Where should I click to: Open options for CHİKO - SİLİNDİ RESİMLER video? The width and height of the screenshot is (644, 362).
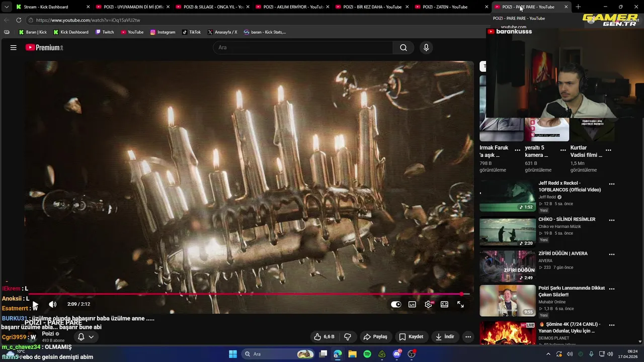612,220
